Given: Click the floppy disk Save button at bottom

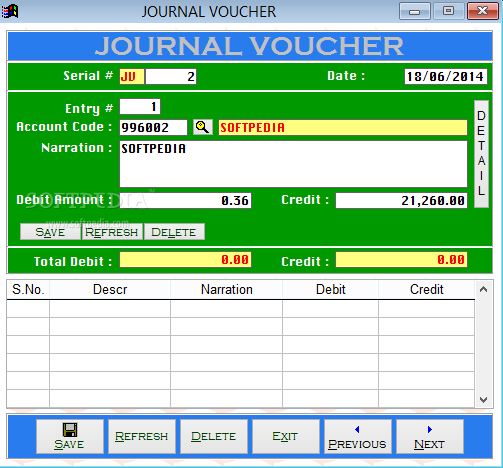Looking at the screenshot, I should pyautogui.click(x=70, y=436).
